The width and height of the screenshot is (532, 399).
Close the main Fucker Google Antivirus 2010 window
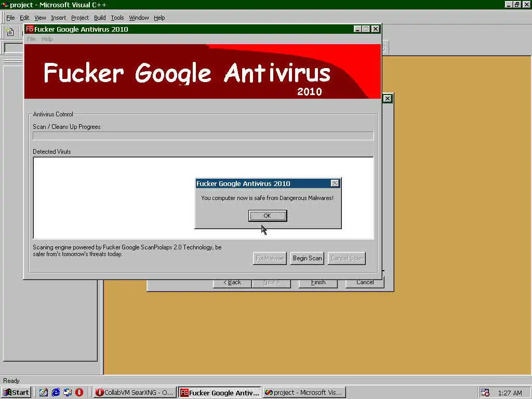tap(375, 29)
